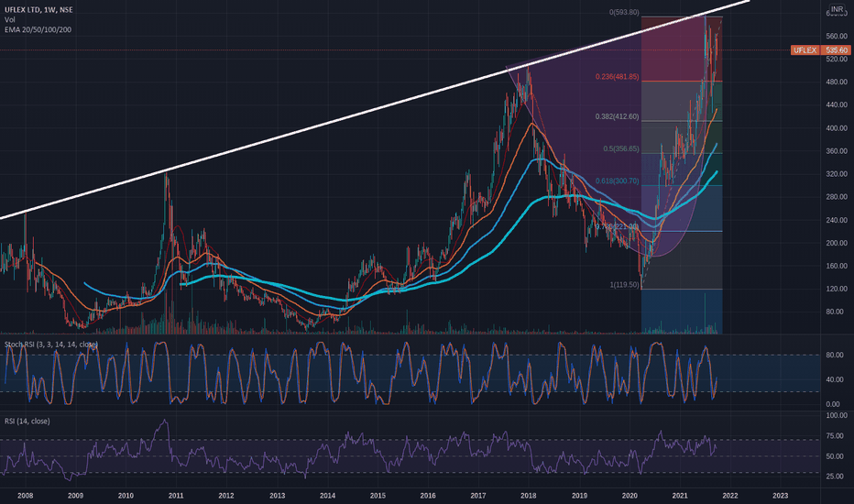Open the EMA 20/50/100/200 indicator legend
The image size is (854, 504).
point(38,29)
